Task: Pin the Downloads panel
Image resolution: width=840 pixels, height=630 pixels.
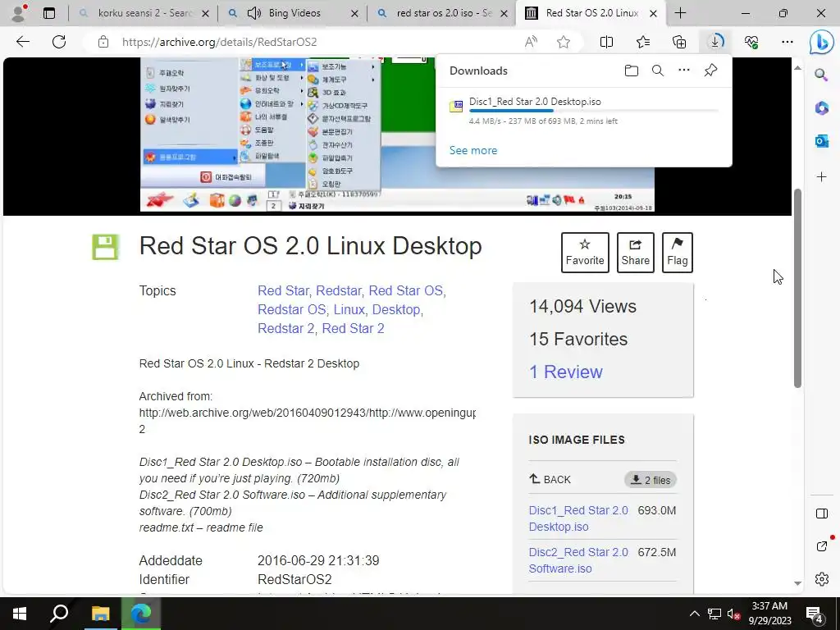Action: (711, 71)
